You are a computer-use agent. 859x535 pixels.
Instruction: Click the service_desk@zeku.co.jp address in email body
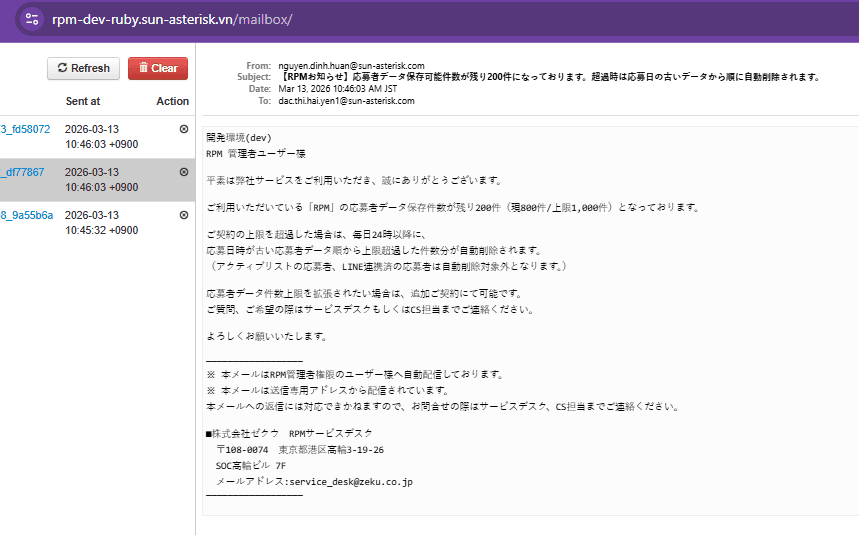tap(350, 481)
